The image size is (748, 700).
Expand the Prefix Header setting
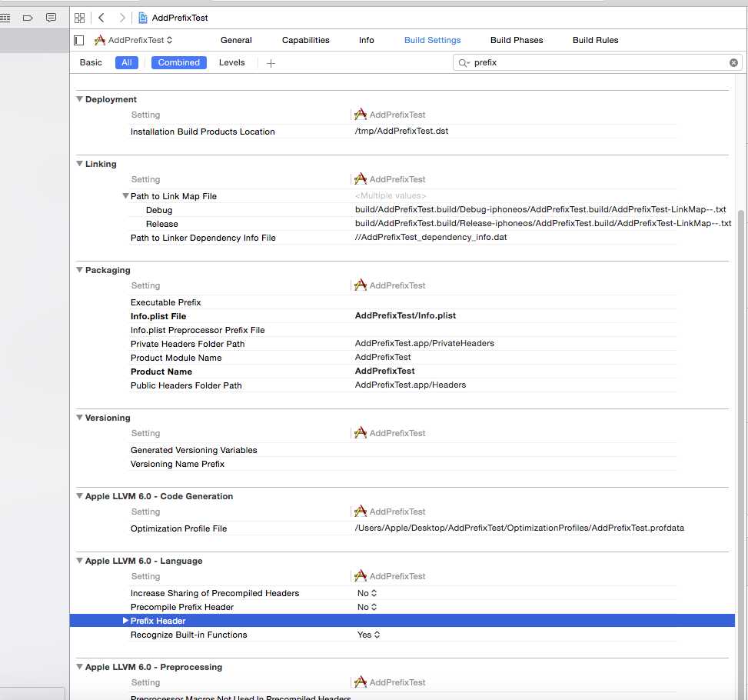(x=125, y=620)
